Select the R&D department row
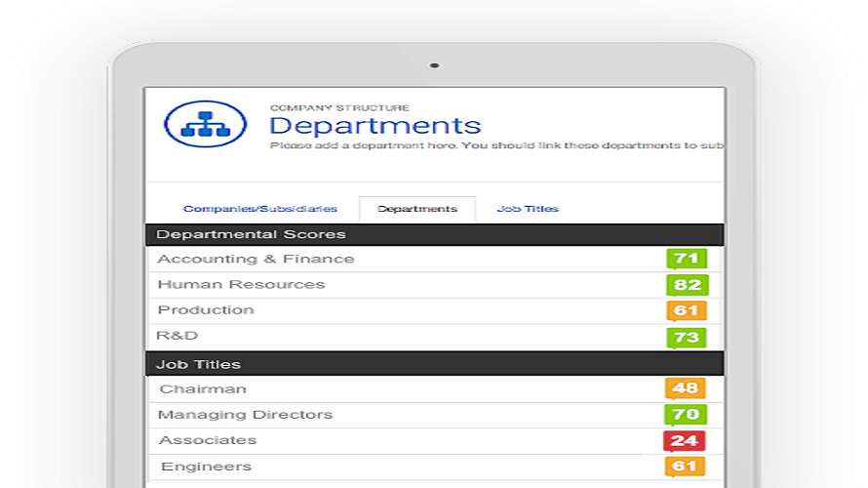Image resolution: width=868 pixels, height=488 pixels. [435, 336]
